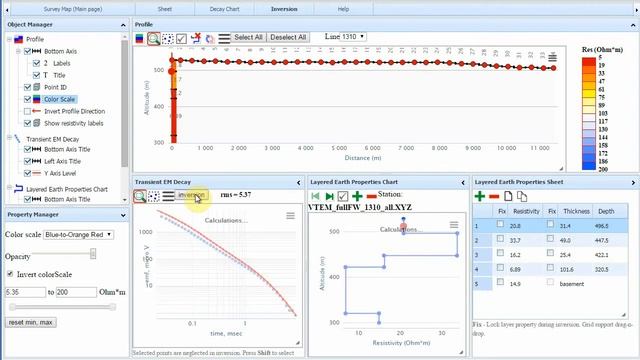Collapse the Profile panel chevron
640x360 pixels.
[x=633, y=25]
